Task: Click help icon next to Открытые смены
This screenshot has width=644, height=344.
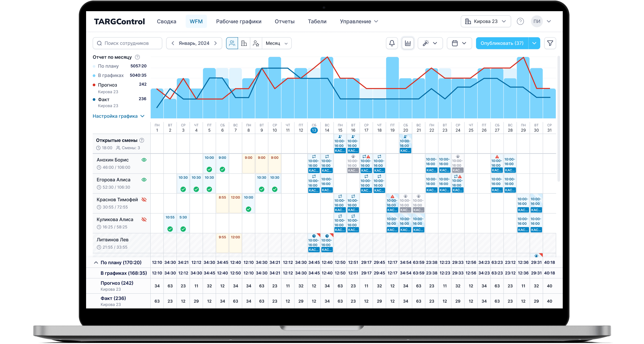Action: pos(142,140)
